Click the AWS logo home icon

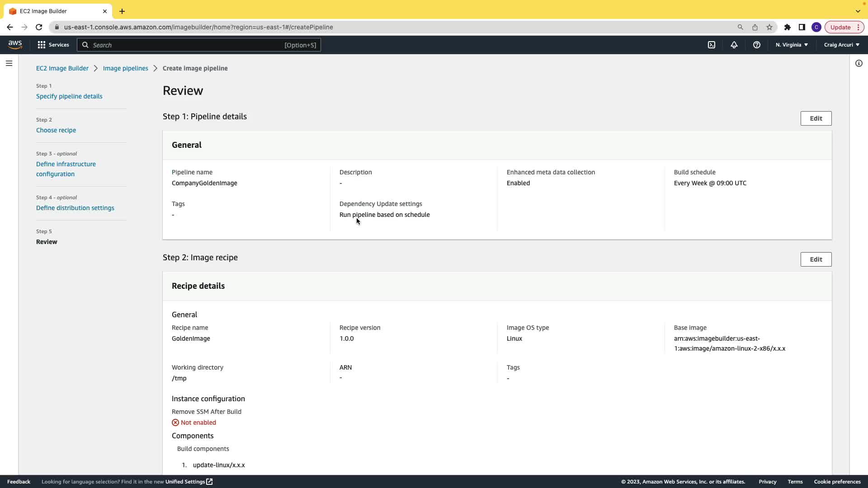[15, 44]
